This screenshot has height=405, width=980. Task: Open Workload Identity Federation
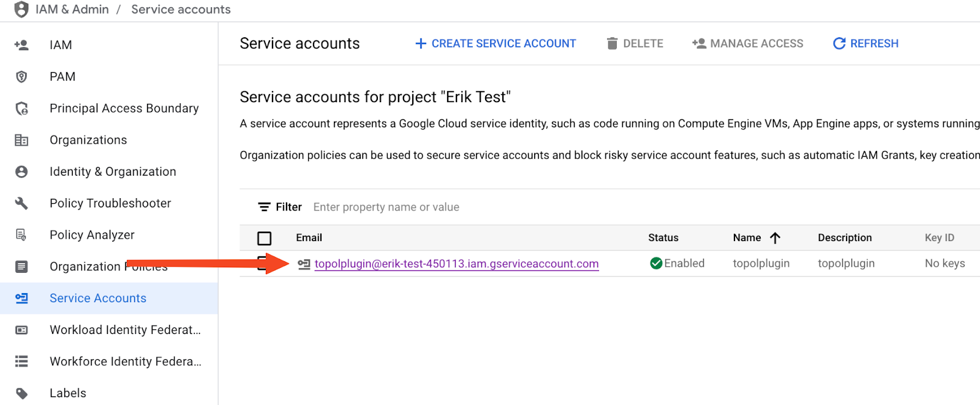tap(125, 330)
